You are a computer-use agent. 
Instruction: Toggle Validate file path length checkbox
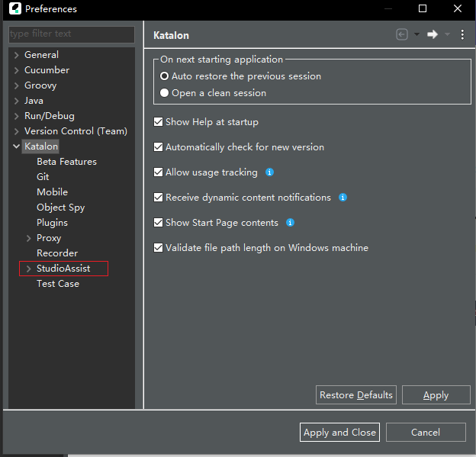158,248
